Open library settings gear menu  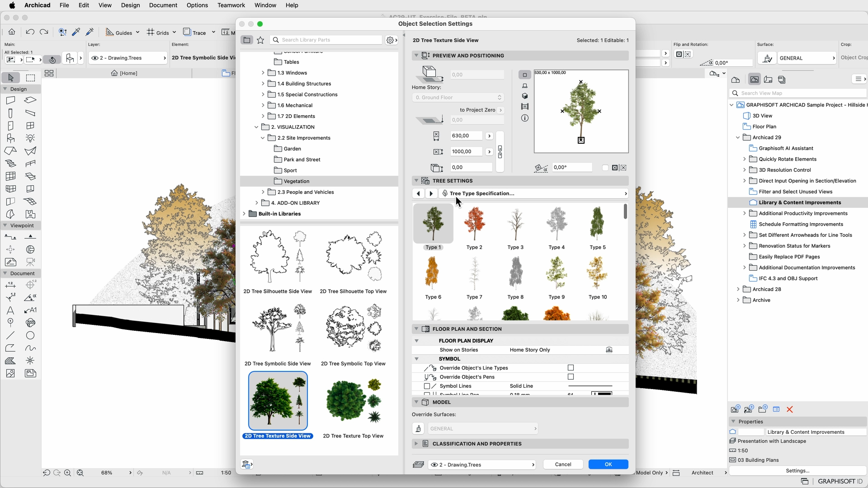click(x=392, y=40)
